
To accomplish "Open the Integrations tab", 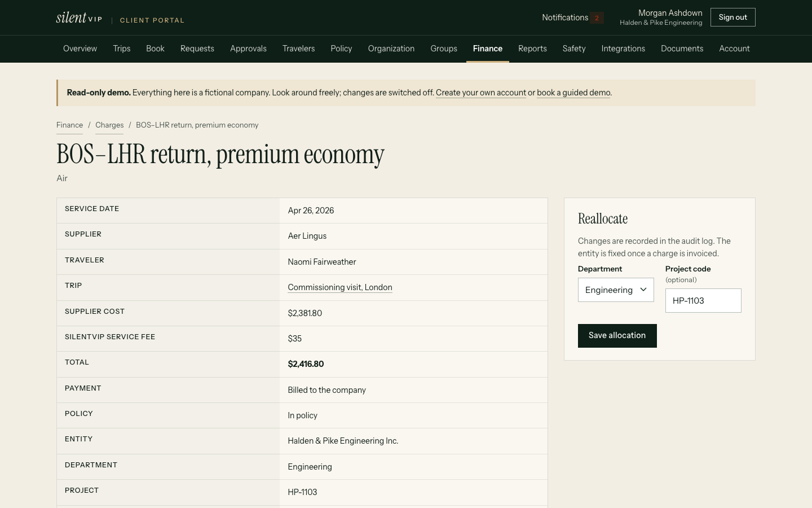I will 623,49.
